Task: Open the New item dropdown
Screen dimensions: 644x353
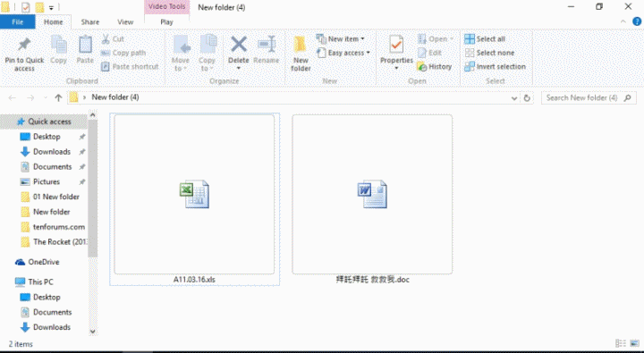Action: click(x=341, y=38)
